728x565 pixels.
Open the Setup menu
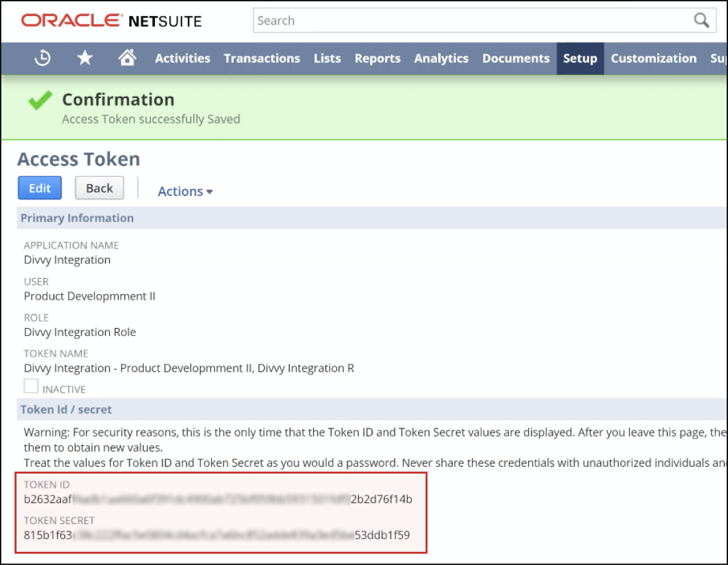click(580, 58)
